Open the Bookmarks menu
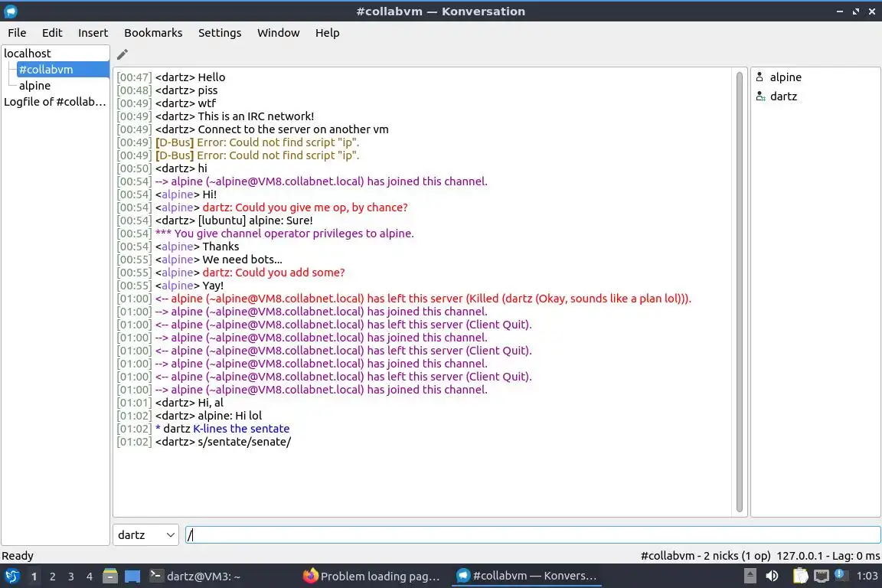 (x=153, y=33)
